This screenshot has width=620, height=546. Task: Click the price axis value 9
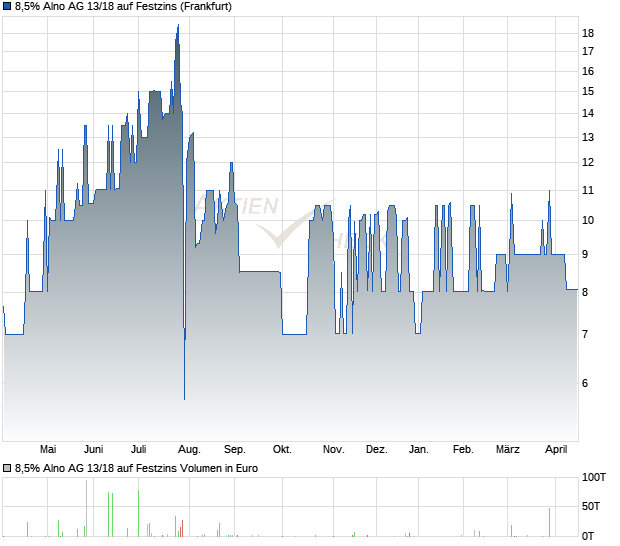(x=585, y=254)
